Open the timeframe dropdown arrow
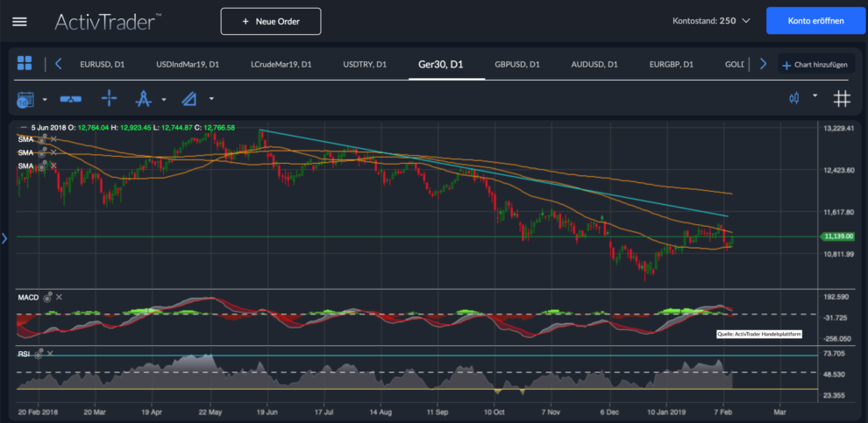The height and width of the screenshot is (423, 868). [45, 100]
